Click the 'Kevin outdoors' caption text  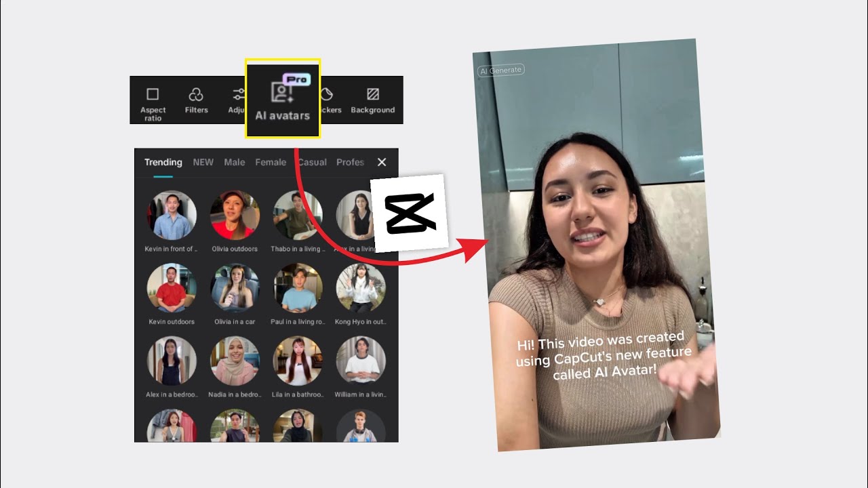172,321
